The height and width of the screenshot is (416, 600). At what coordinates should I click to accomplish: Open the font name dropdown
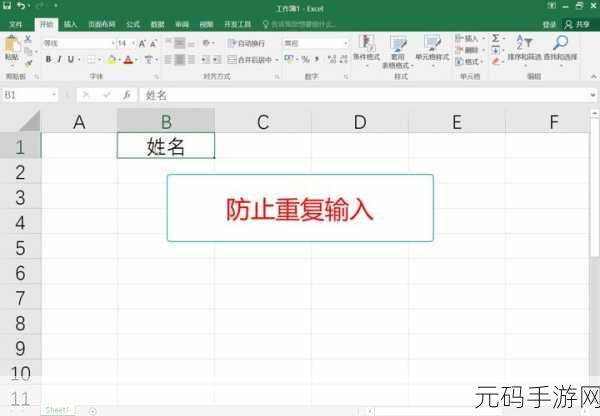[x=113, y=44]
